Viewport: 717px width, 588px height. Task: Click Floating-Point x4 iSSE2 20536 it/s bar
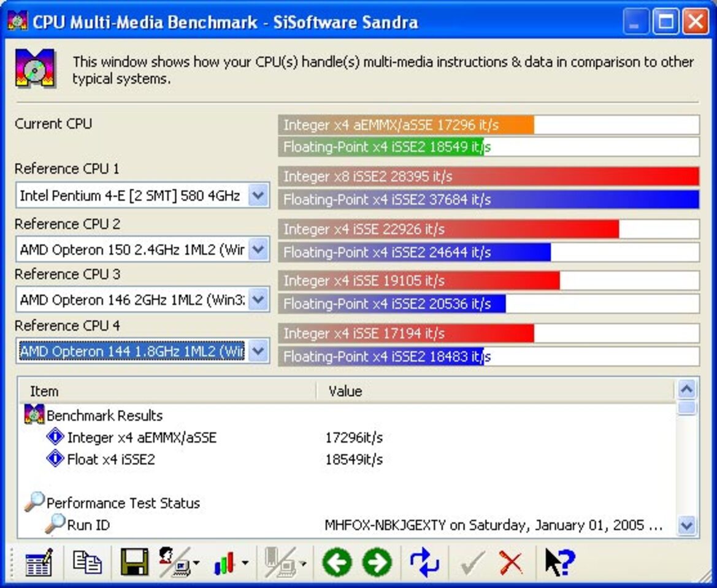(489, 304)
